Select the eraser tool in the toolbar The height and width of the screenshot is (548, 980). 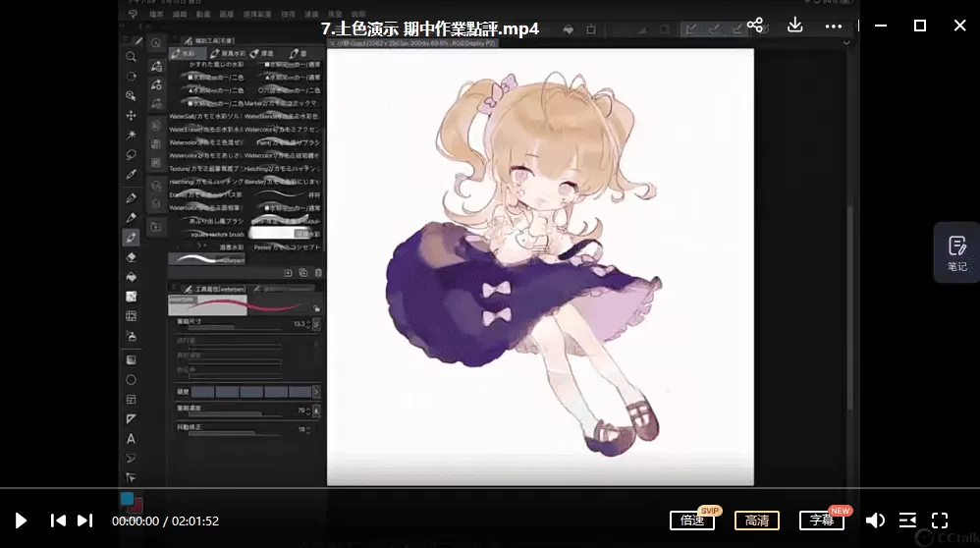point(131,257)
